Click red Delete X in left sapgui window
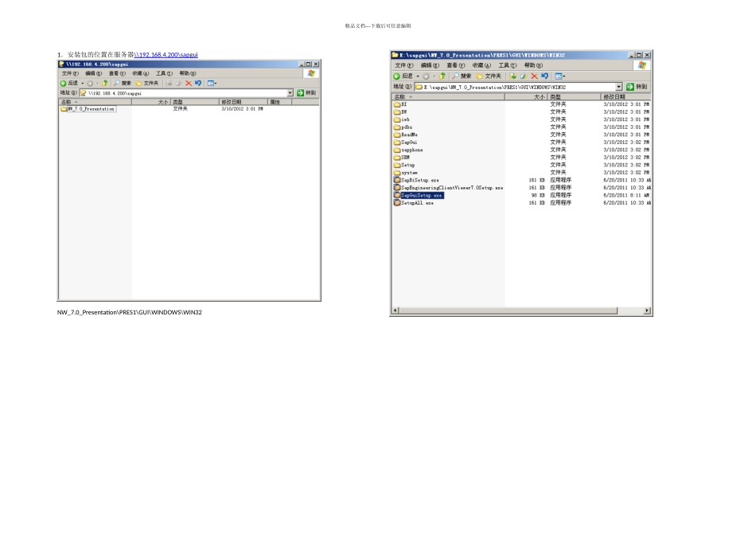The width and height of the screenshot is (756, 535). [189, 83]
